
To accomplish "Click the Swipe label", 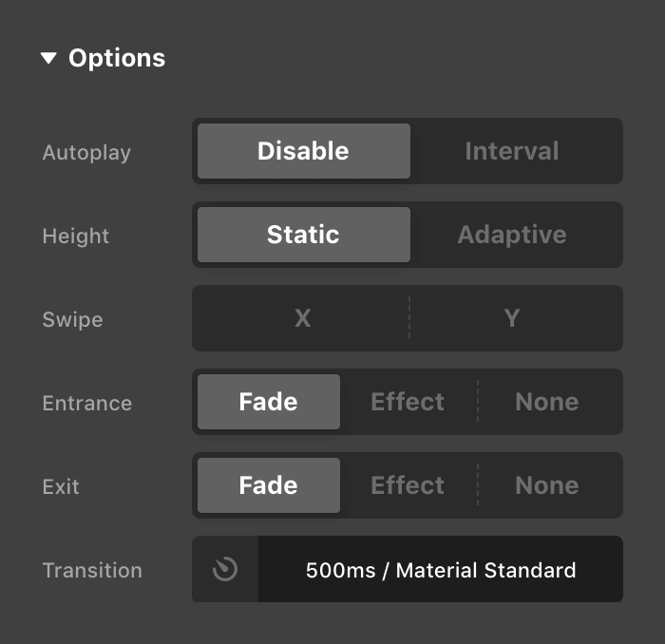I will 72,319.
